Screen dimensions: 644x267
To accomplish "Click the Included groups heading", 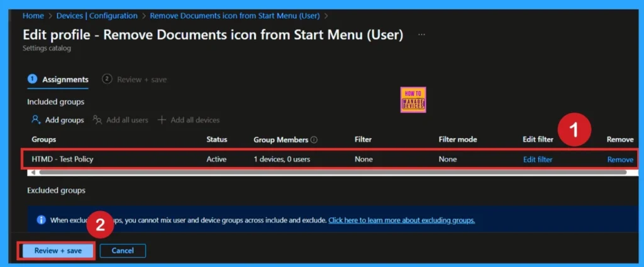I will (55, 102).
